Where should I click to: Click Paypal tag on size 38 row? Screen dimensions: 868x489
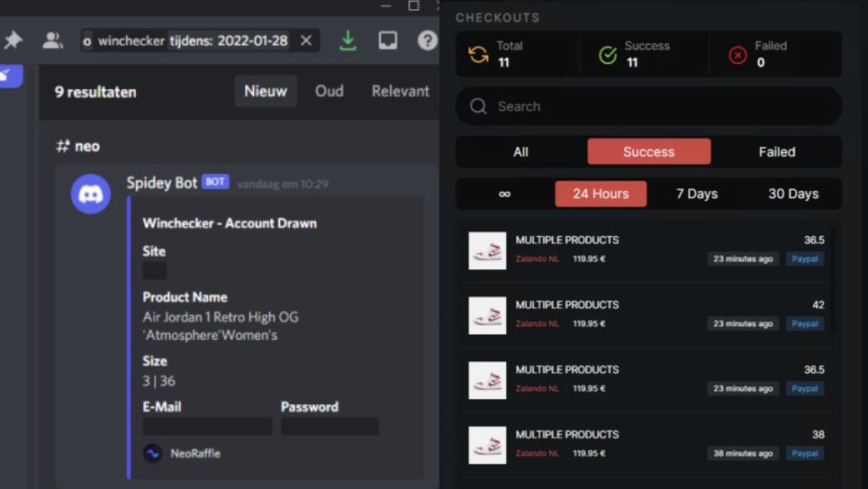pyautogui.click(x=805, y=453)
